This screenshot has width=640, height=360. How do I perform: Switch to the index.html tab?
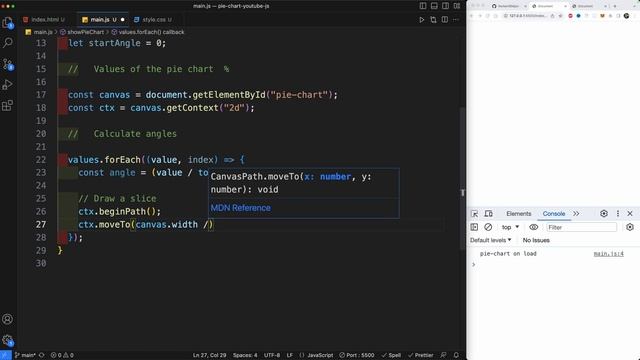44,20
